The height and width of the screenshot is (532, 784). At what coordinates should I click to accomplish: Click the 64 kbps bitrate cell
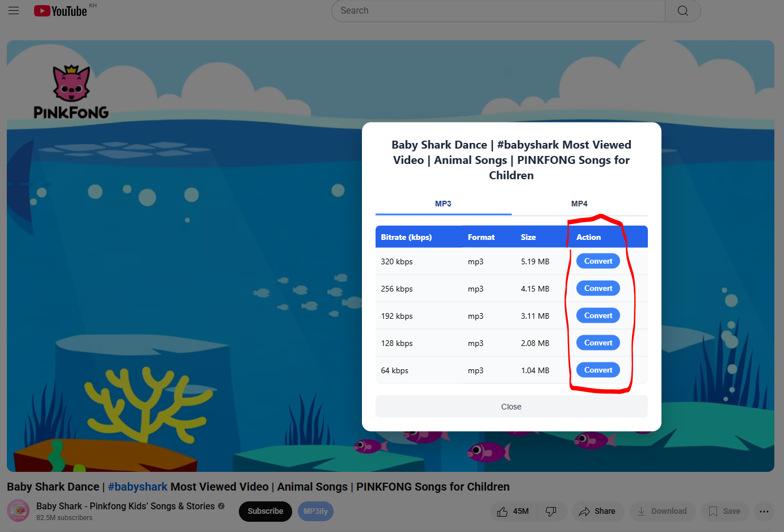click(x=394, y=370)
